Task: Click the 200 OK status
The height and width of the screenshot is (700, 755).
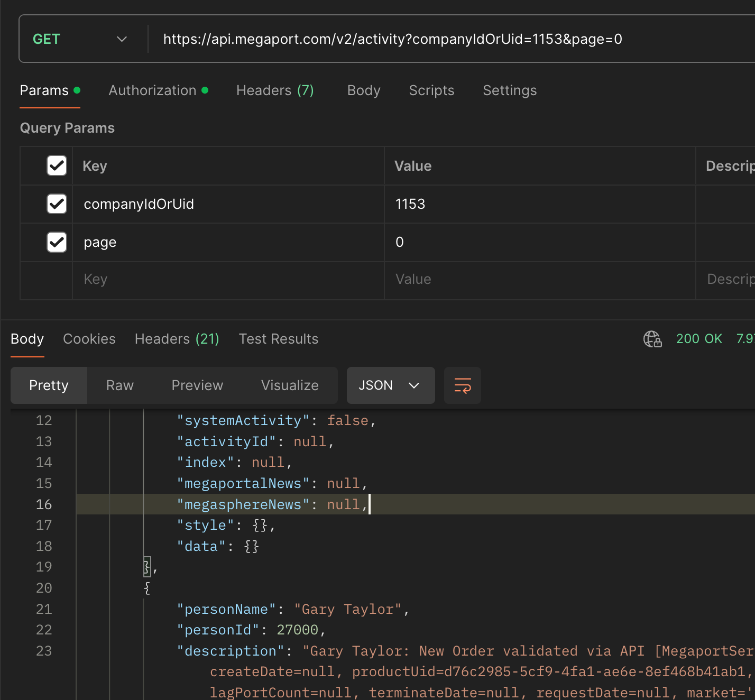Action: tap(699, 339)
